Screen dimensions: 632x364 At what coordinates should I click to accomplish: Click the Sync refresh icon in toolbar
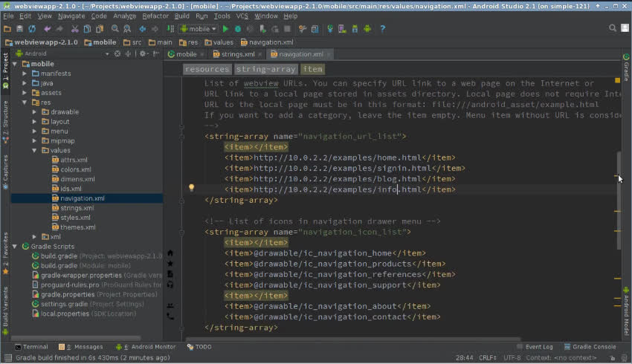coord(32,29)
